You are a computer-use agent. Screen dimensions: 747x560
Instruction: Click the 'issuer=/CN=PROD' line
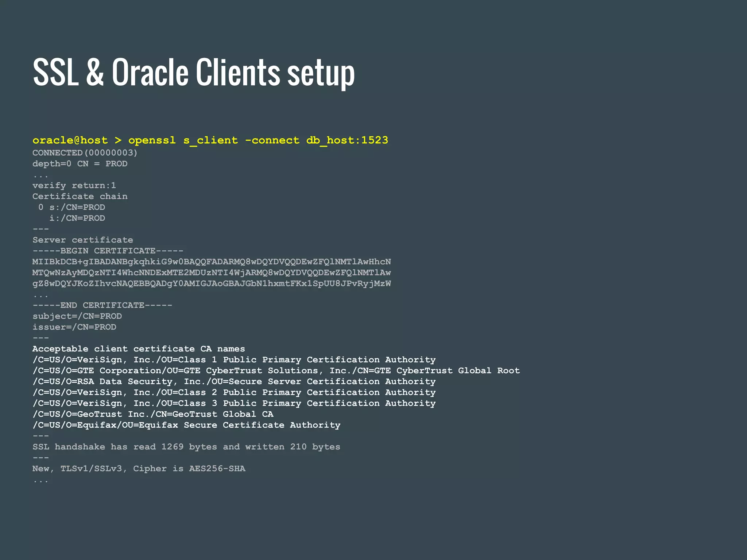pyautogui.click(x=74, y=327)
